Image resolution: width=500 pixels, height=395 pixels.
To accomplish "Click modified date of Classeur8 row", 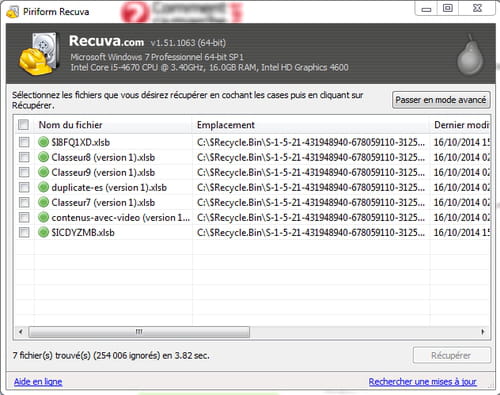I will 462,157.
